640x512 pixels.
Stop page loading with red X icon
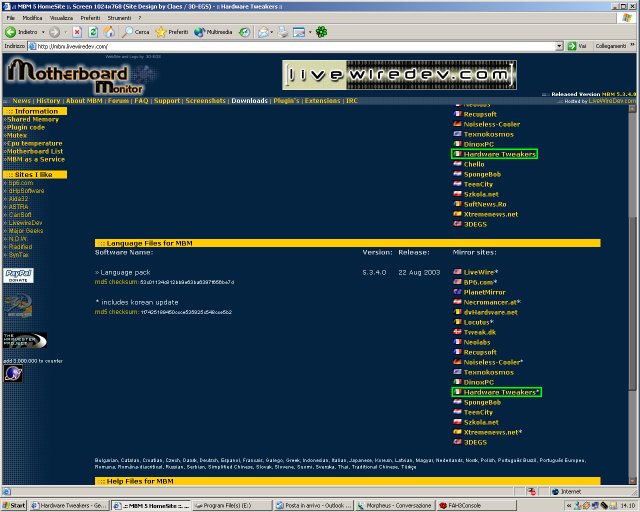tap(77, 32)
